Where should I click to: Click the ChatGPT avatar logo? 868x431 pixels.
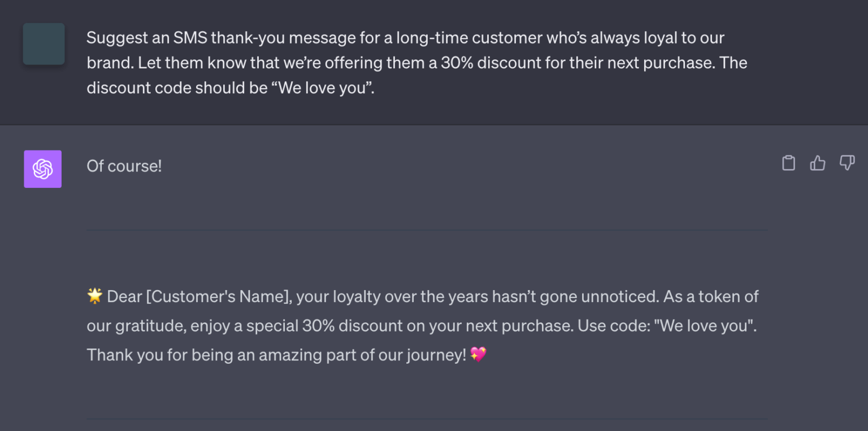(x=42, y=169)
